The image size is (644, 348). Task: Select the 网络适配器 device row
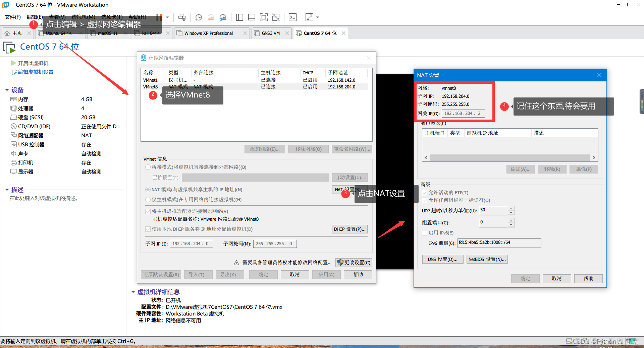pyautogui.click(x=65, y=135)
